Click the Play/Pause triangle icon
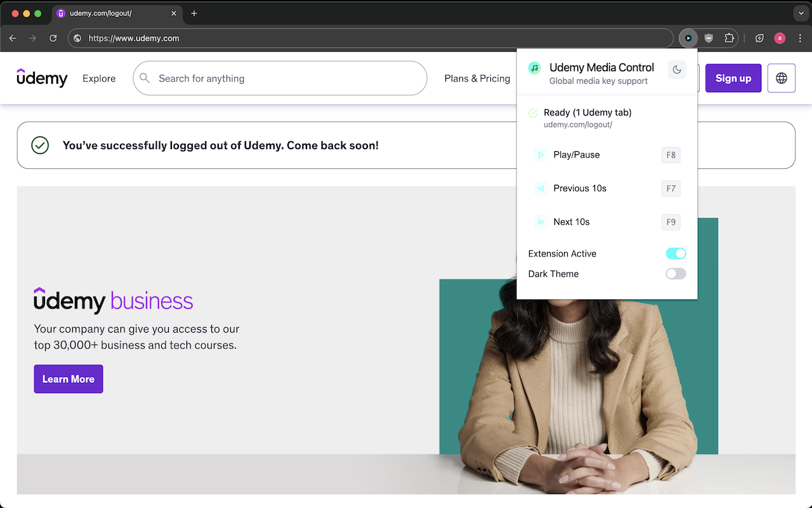812x508 pixels. pyautogui.click(x=540, y=155)
